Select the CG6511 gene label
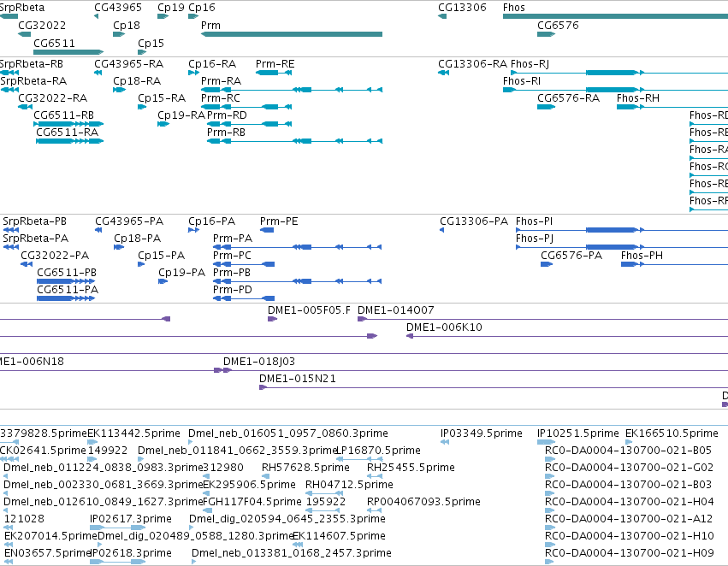Viewport: 728px width, 566px height. tap(54, 44)
